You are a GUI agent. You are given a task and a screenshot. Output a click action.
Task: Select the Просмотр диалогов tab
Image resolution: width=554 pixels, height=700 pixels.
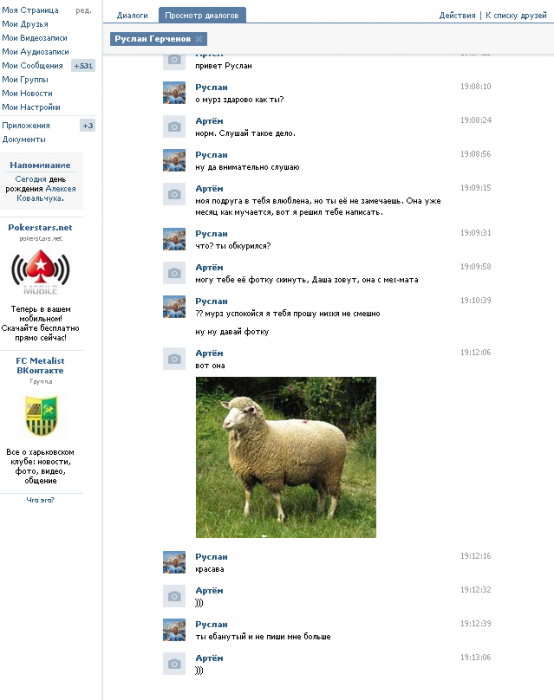[x=202, y=15]
